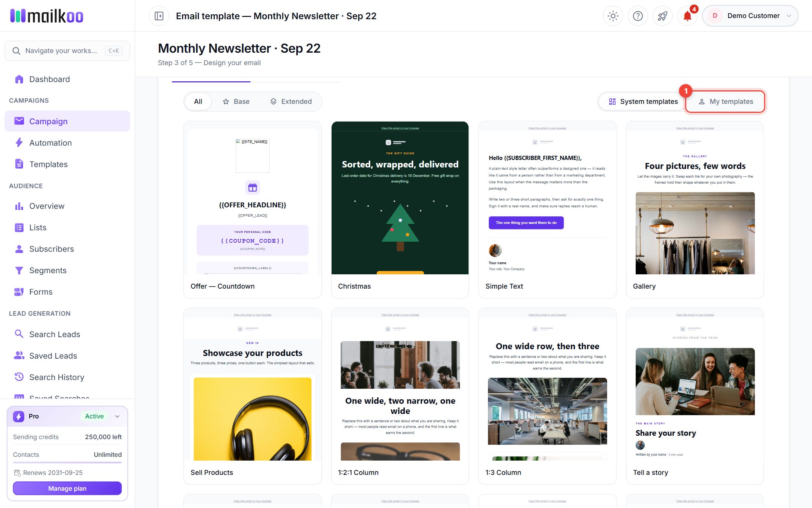Switch to My templates

click(726, 102)
